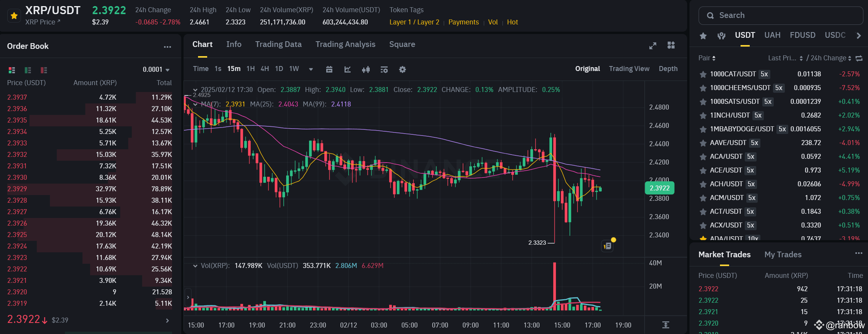Open the candlestick chart type icon
Viewport: 868px width, 334px height.
366,69
